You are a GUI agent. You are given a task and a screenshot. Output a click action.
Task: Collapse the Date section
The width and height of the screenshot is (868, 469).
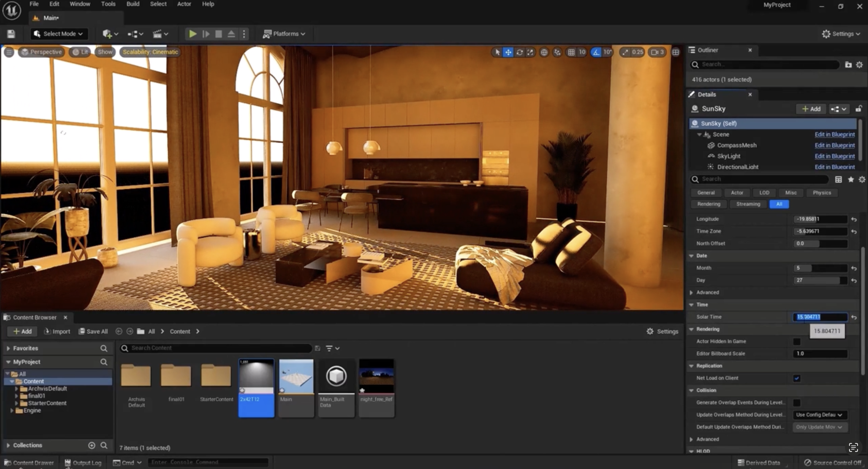pyautogui.click(x=691, y=256)
